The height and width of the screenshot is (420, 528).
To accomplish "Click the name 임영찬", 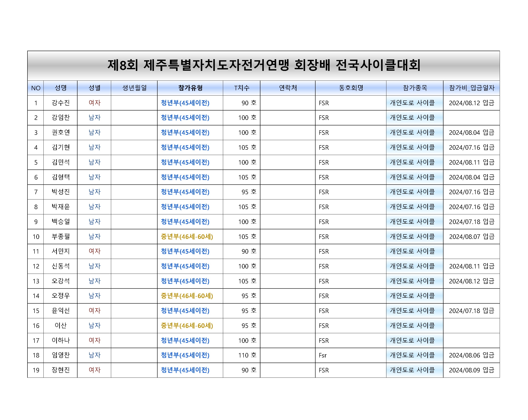I will (60, 355).
